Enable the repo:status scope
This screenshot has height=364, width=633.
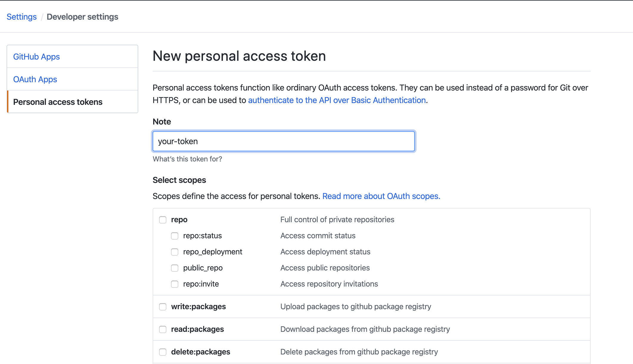point(175,236)
